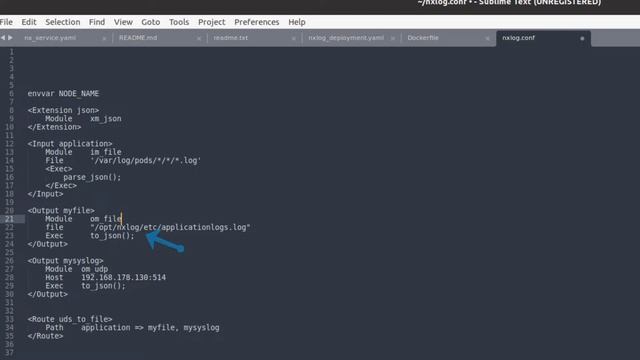The width and height of the screenshot is (640, 360).
Task: Click the 'om_udp' module value
Action: click(94, 269)
